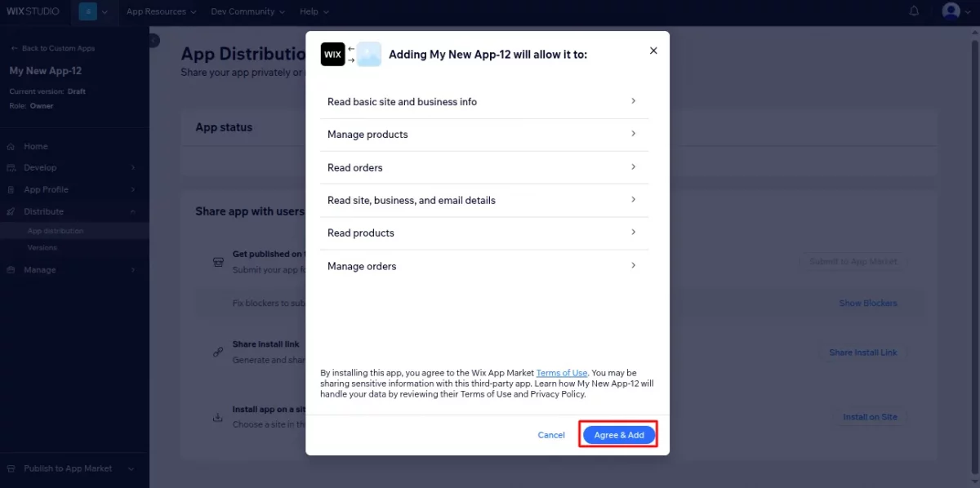This screenshot has width=980, height=488.
Task: Expand the Develop sidebar section
Action: coord(74,167)
